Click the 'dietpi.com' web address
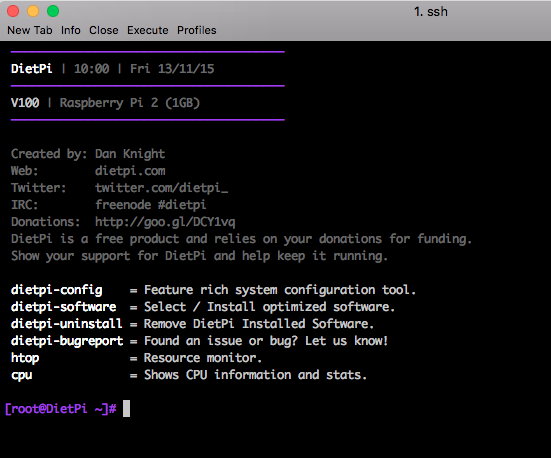This screenshot has width=551, height=458. pos(130,171)
